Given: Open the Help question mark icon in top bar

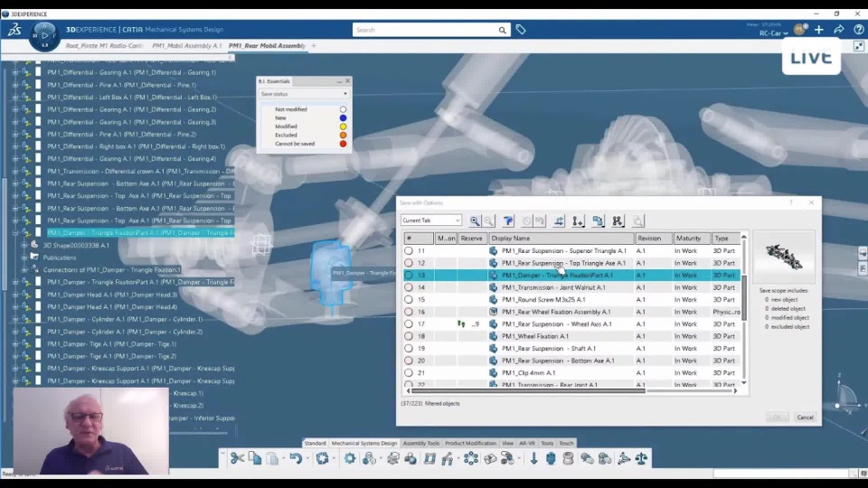Looking at the screenshot, I should pos(859,30).
